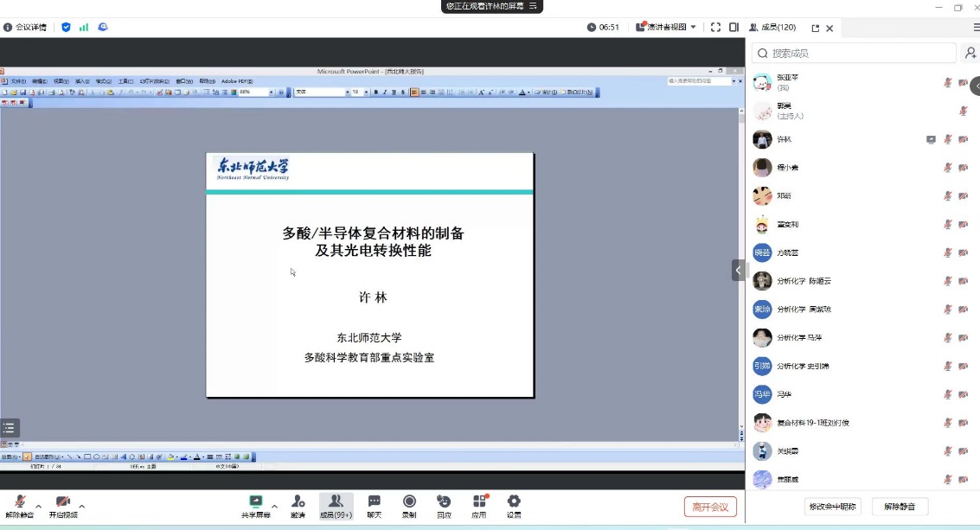Open the 演讲者视图 view dropdown
980x530 pixels.
667,28
